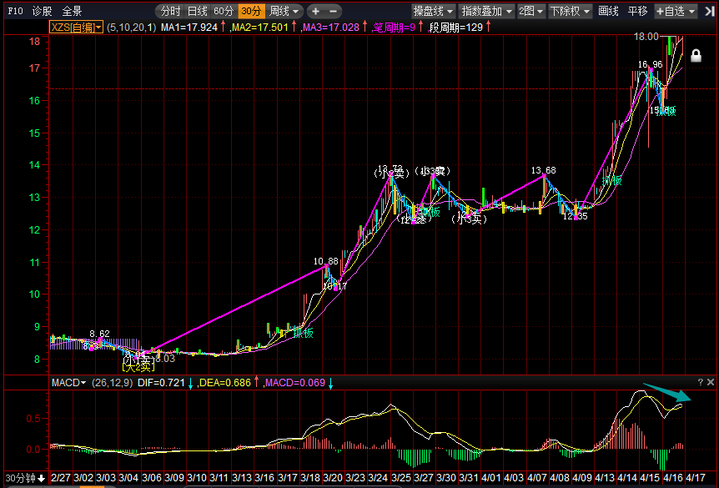Edit MACD parameters (26,12,9)

(112, 383)
